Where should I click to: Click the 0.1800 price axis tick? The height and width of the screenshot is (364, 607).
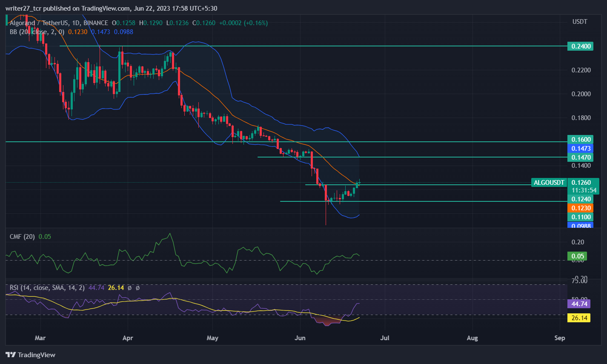(x=581, y=118)
